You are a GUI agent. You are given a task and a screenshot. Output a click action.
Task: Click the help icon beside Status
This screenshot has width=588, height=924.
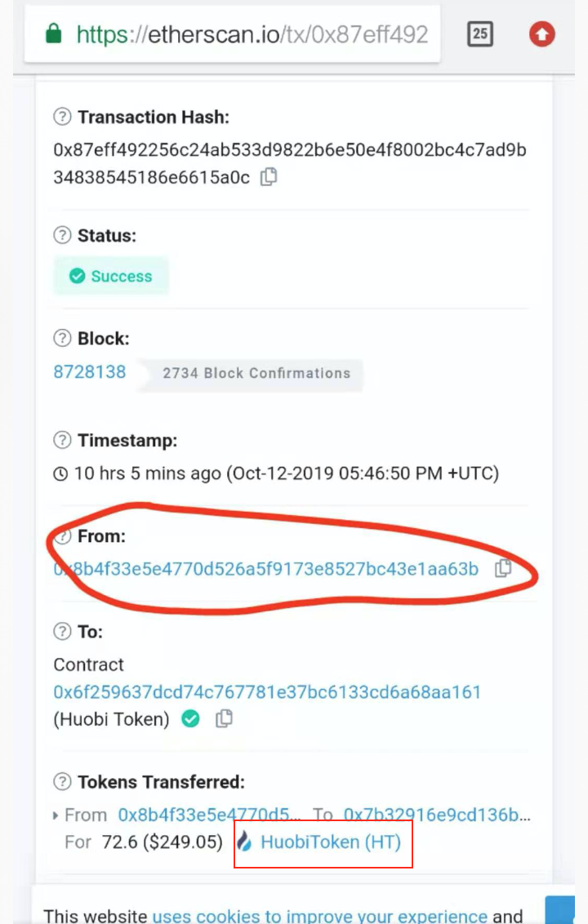pos(62,235)
